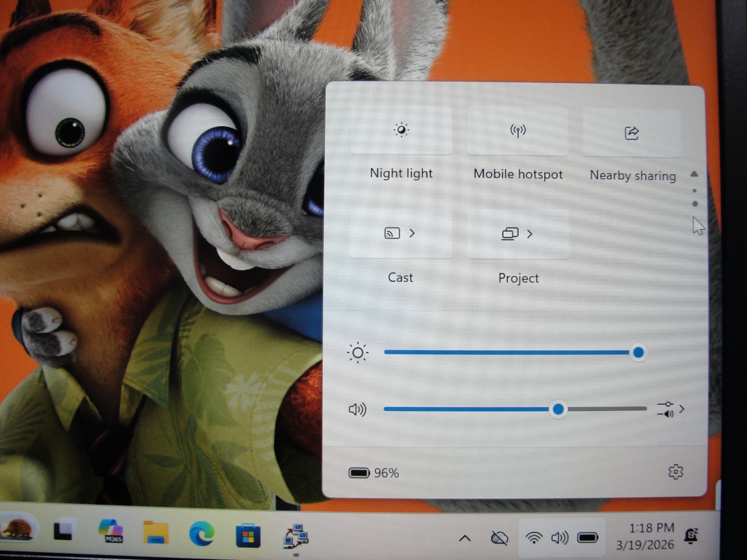
Task: Launch Microsoft Edge from the taskbar
Action: [202, 533]
